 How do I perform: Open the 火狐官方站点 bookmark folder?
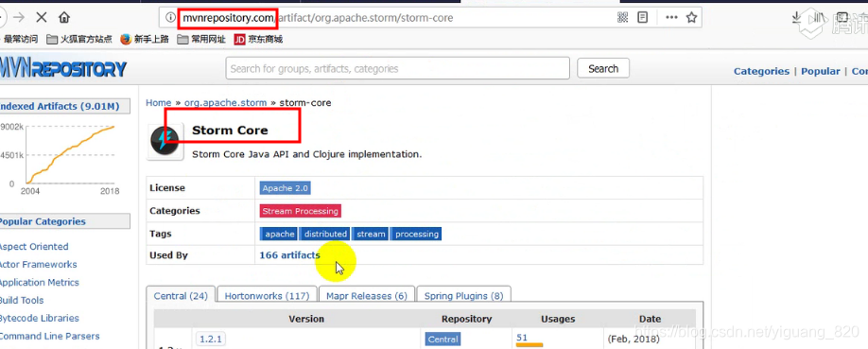79,39
